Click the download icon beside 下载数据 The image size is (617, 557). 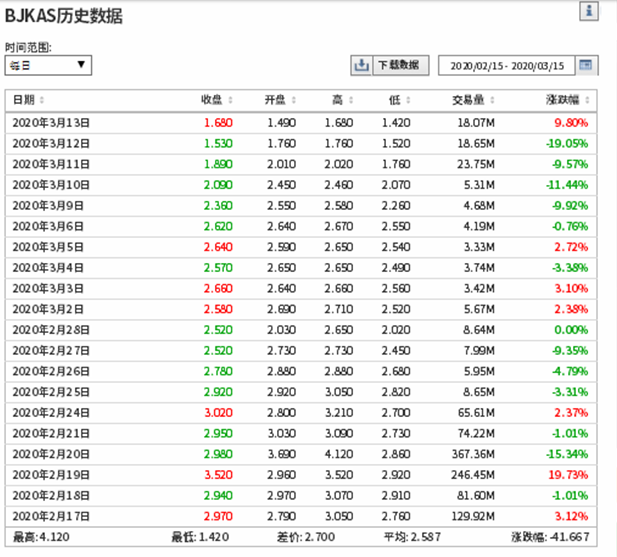(361, 65)
